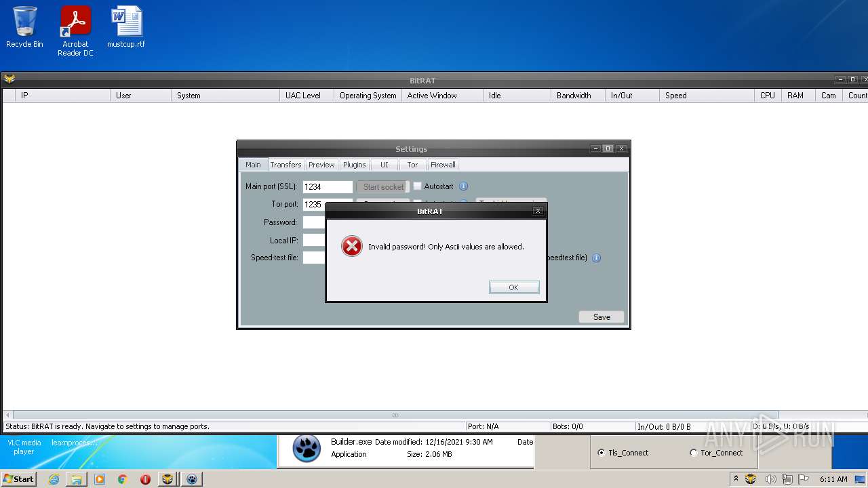The height and width of the screenshot is (488, 868).
Task: Click the network tray icon
Action: click(787, 479)
